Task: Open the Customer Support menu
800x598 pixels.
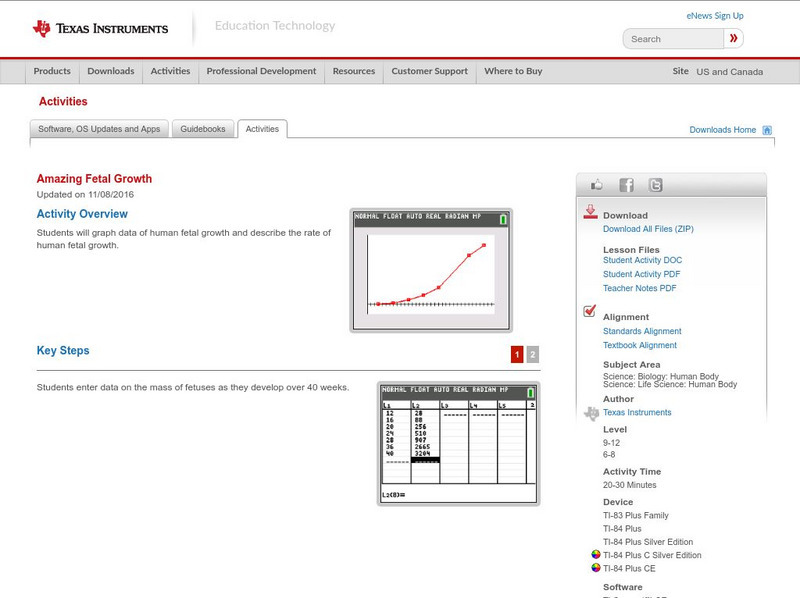Action: coord(429,71)
